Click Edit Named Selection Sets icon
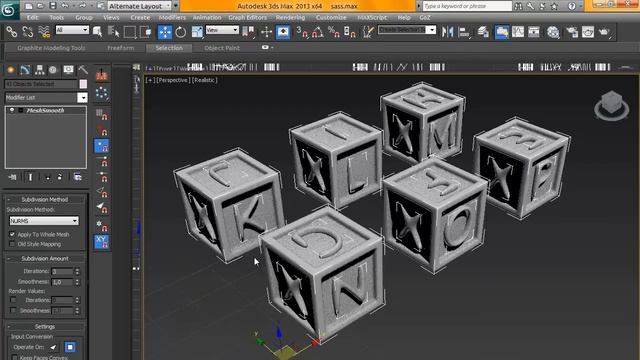The width and height of the screenshot is (640, 360). pyautogui.click(x=368, y=31)
